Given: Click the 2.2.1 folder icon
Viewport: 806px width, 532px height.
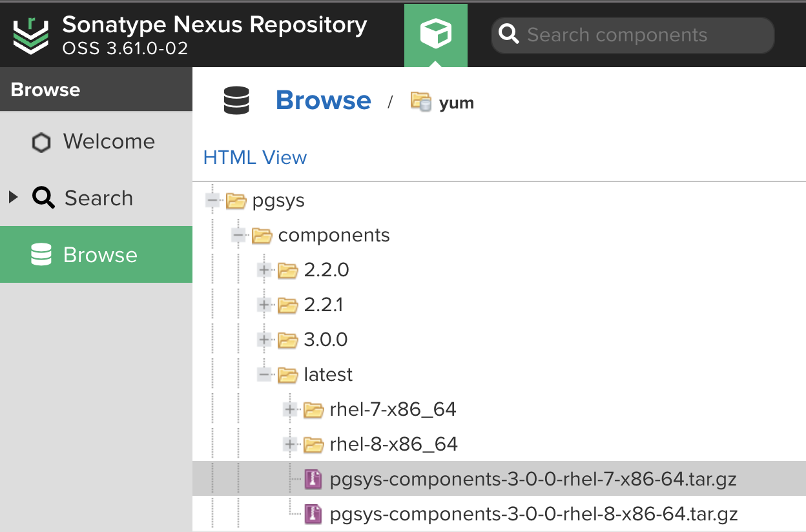Looking at the screenshot, I should tap(287, 305).
